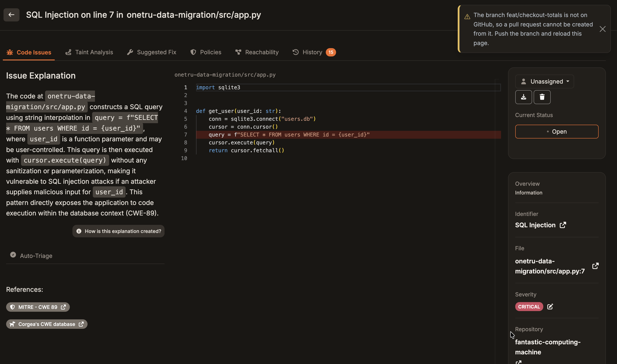This screenshot has width=617, height=364.
Task: Click external link icon in MITRE reference
Action: (x=63, y=307)
